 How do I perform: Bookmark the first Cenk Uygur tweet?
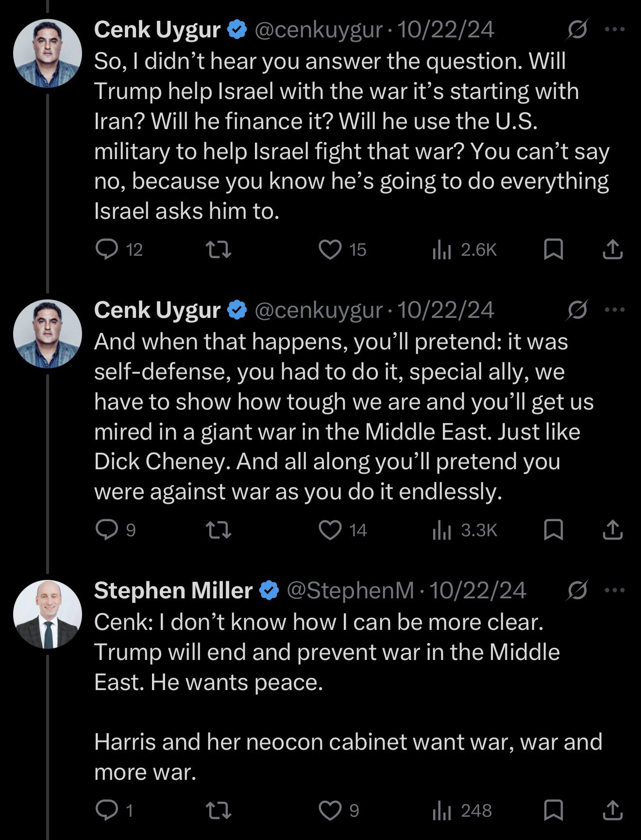[553, 249]
